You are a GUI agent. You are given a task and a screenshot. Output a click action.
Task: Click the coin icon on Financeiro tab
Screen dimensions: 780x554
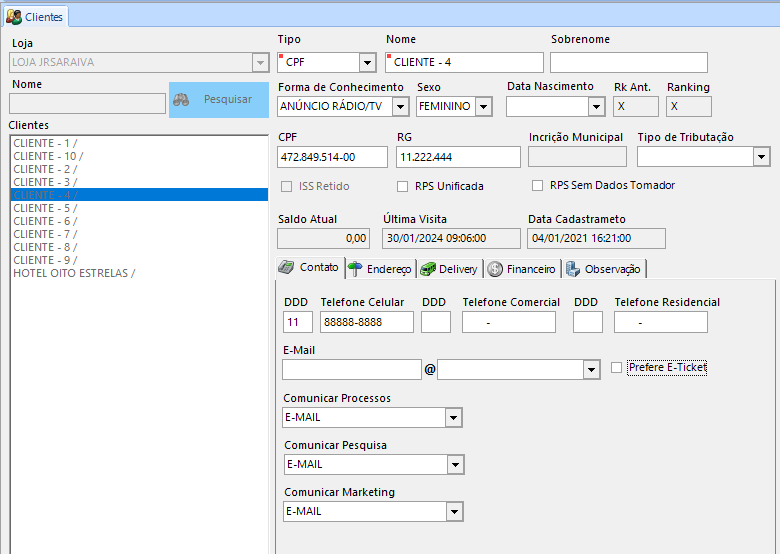pyautogui.click(x=495, y=269)
